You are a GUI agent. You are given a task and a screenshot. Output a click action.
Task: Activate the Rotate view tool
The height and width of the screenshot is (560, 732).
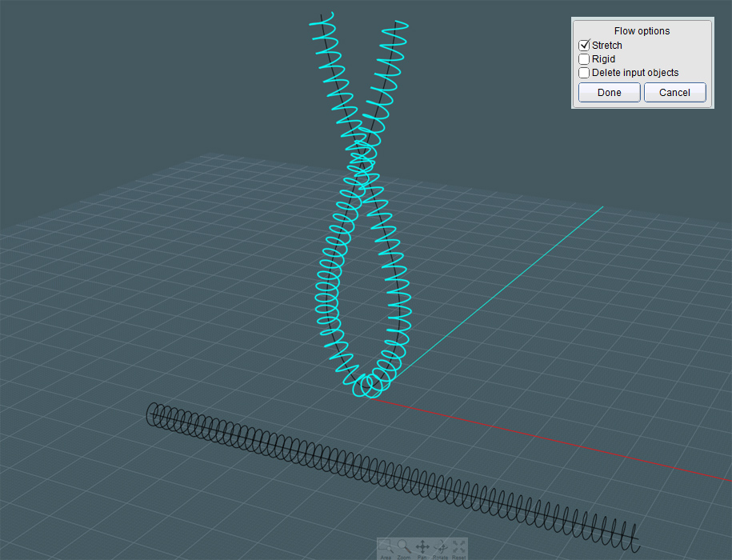pos(440,550)
